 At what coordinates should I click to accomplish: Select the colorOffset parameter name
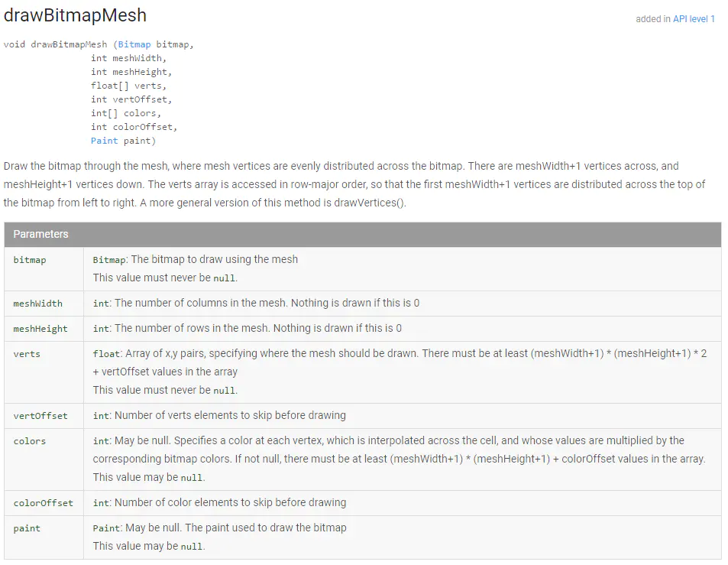pyautogui.click(x=44, y=503)
